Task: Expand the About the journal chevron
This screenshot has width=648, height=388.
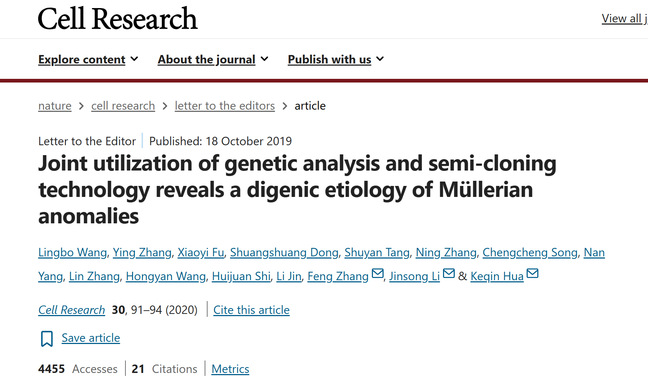Action: (x=264, y=59)
